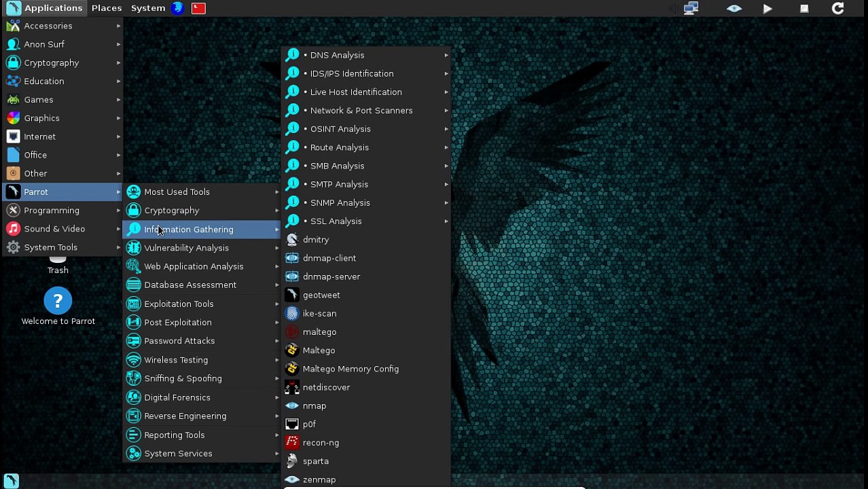
Task: Expand the DNS Analysis submenu arrow
Action: [x=446, y=55]
